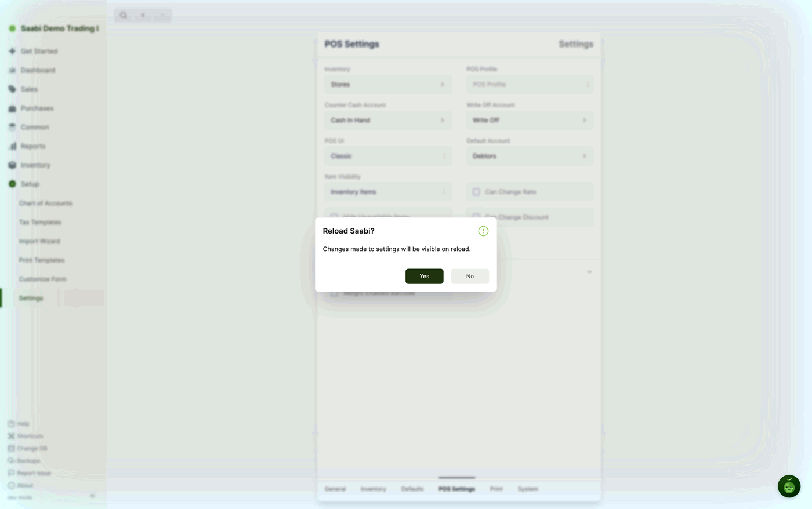Click Report Issue in the sidebar

click(29, 473)
